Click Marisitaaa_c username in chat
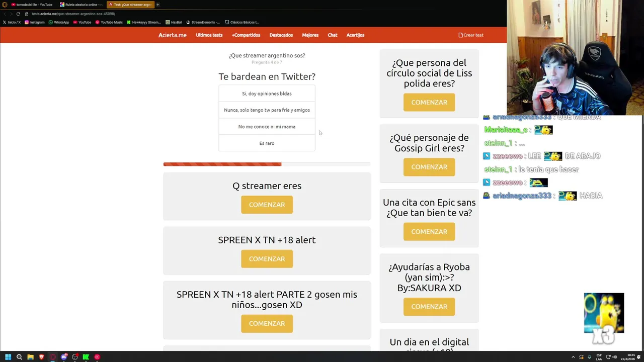Image resolution: width=644 pixels, height=362 pixels. pos(506,130)
